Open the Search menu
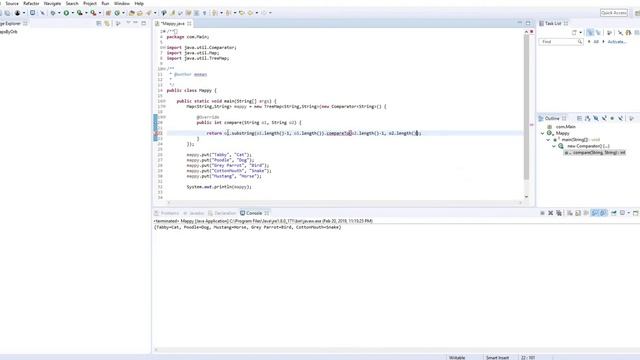The width and height of the screenshot is (640, 360). 72,3
